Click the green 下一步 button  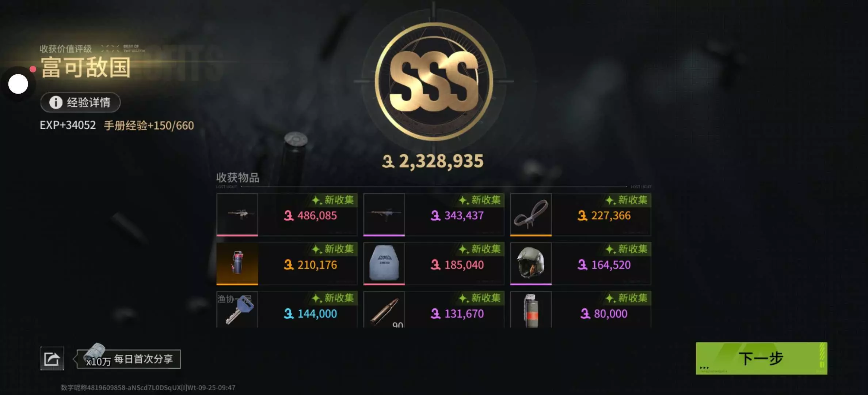(x=761, y=358)
